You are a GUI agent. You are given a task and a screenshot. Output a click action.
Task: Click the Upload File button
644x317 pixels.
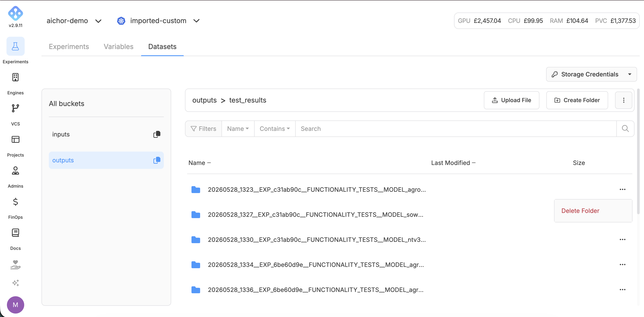click(x=511, y=100)
